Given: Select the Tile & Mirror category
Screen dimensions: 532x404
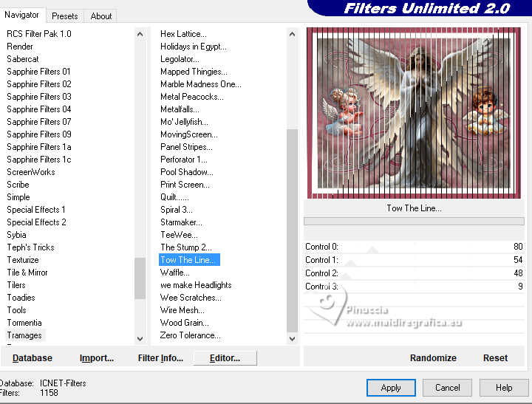Looking at the screenshot, I should click(27, 273).
